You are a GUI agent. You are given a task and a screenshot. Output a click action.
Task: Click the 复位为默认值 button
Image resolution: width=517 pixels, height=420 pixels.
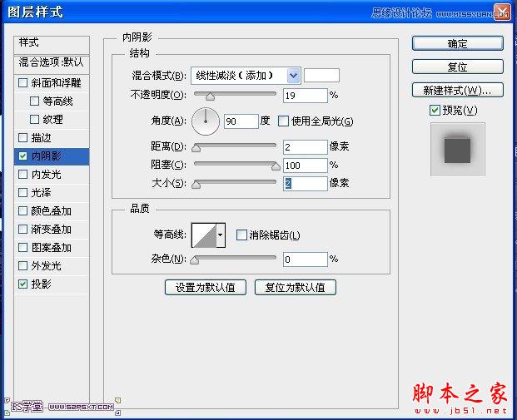[x=296, y=287]
